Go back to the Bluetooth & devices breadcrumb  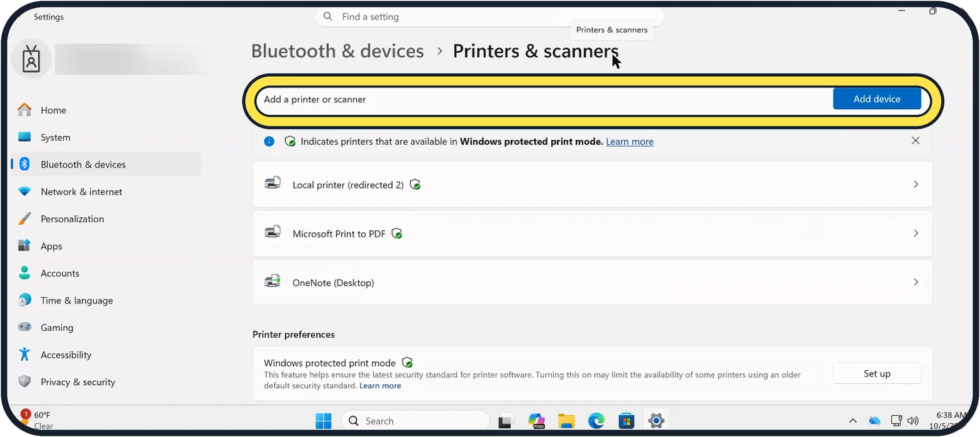coord(337,51)
